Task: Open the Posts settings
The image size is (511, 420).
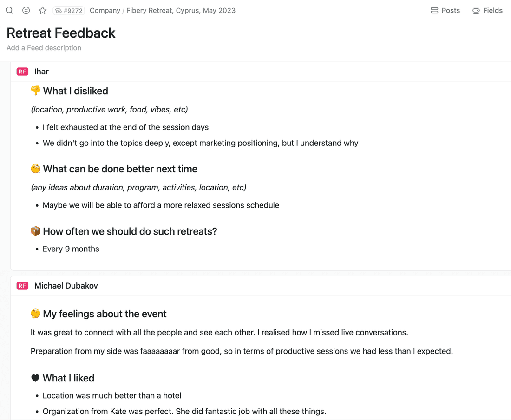Action: tap(445, 10)
